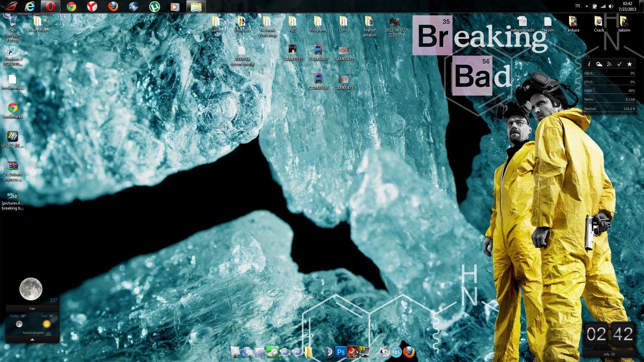Viewport: 644px width, 362px height.
Task: Select the Chrome bookmarks desktop icon
Action: 12,111
